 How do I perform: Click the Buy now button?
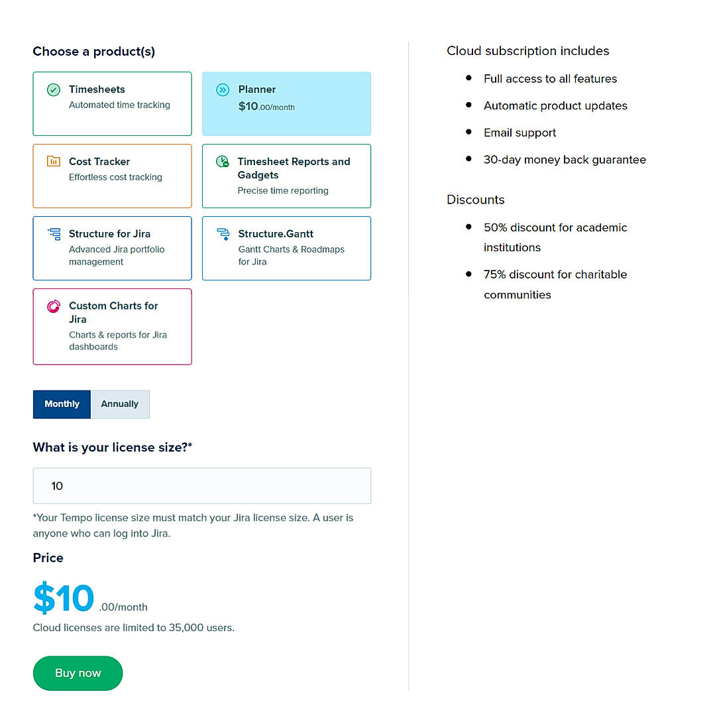coord(78,672)
